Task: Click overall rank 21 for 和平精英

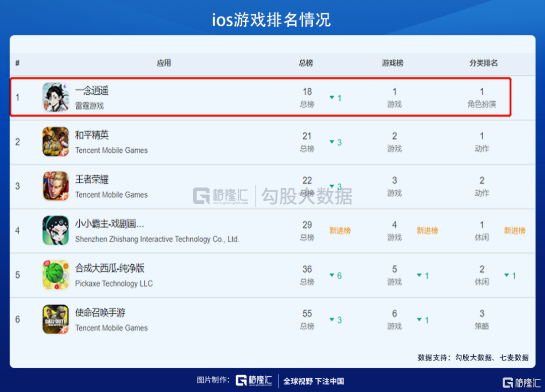Action: click(x=307, y=136)
